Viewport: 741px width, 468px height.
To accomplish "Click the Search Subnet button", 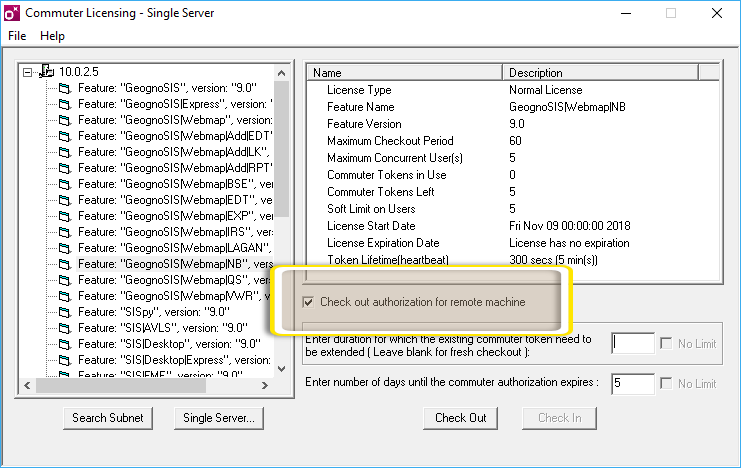I will click(108, 418).
